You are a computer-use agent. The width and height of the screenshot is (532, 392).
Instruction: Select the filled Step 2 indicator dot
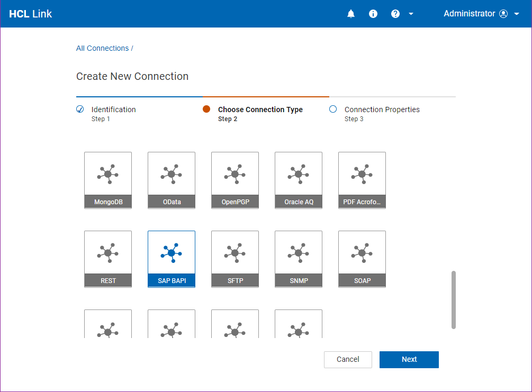tap(206, 108)
